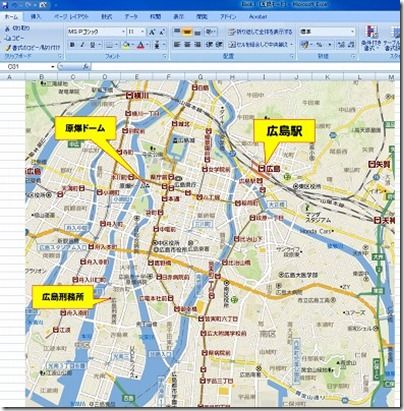Viewport: 404px width, 411px height.
Task: Toggle underline formatting
Action: 92,45
